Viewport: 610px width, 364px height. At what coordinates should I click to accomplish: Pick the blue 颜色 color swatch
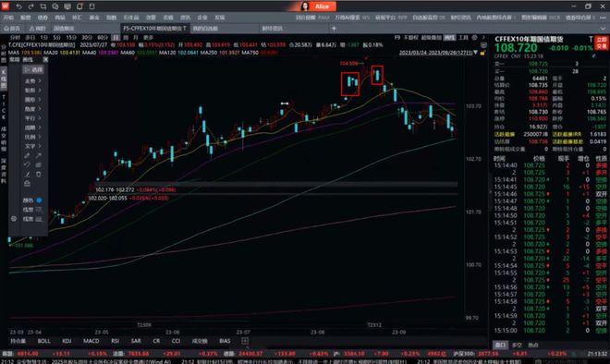(39, 200)
